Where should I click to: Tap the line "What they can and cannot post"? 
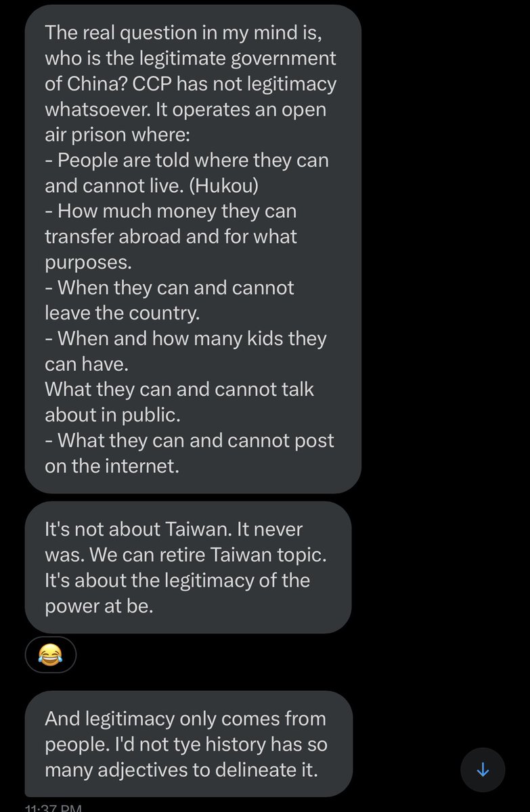click(190, 441)
